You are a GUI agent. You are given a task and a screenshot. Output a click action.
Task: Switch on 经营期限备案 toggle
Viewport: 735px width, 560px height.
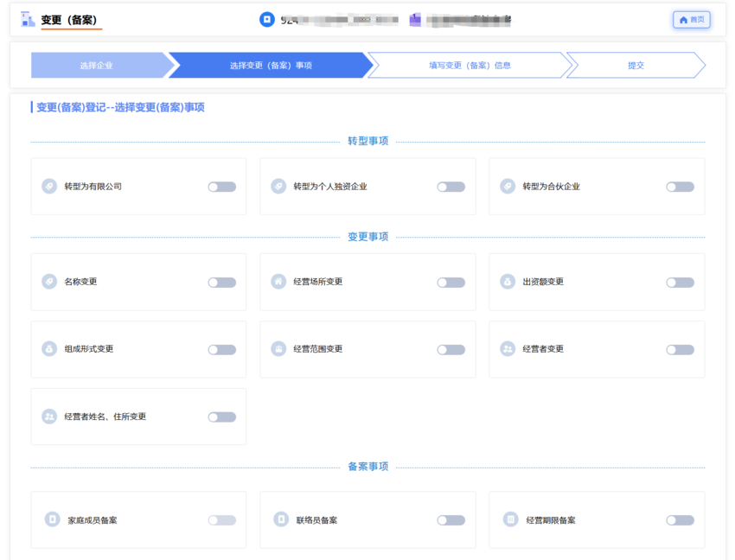[680, 520]
